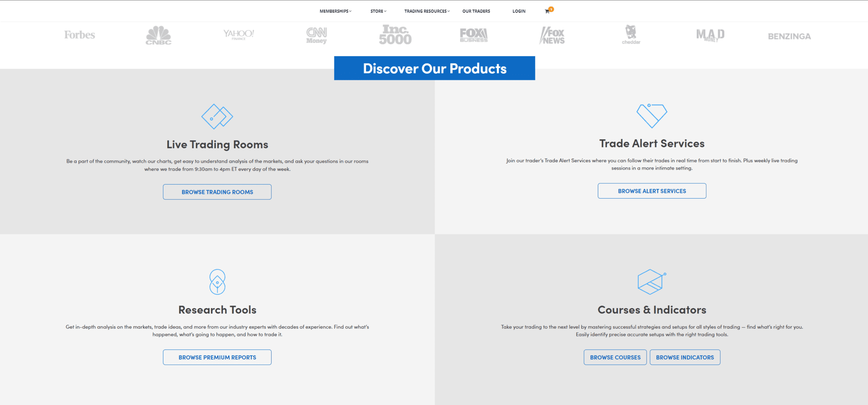This screenshot has width=868, height=405.
Task: Open the Our Traders menu item
Action: coord(476,11)
